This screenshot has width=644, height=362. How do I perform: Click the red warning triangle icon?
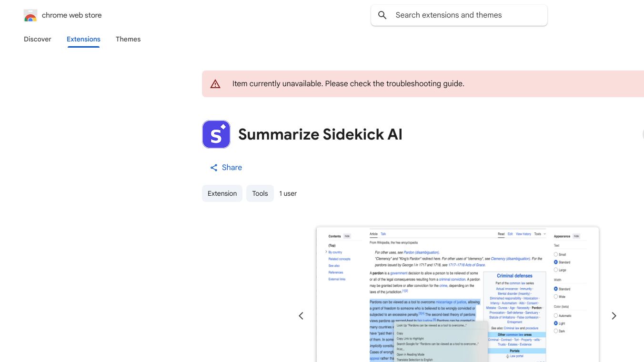pyautogui.click(x=215, y=84)
